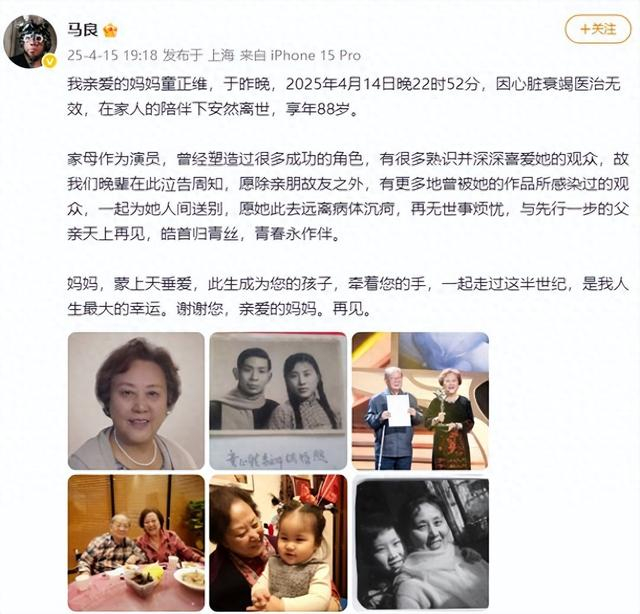Click the iPhone 15 Pro source text
640x614 pixels.
tap(316, 55)
